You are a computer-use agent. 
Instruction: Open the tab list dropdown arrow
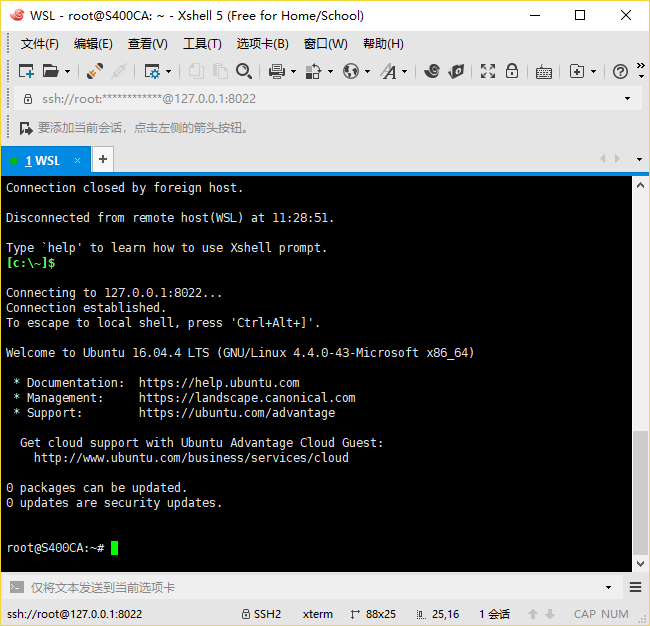pyautogui.click(x=639, y=159)
